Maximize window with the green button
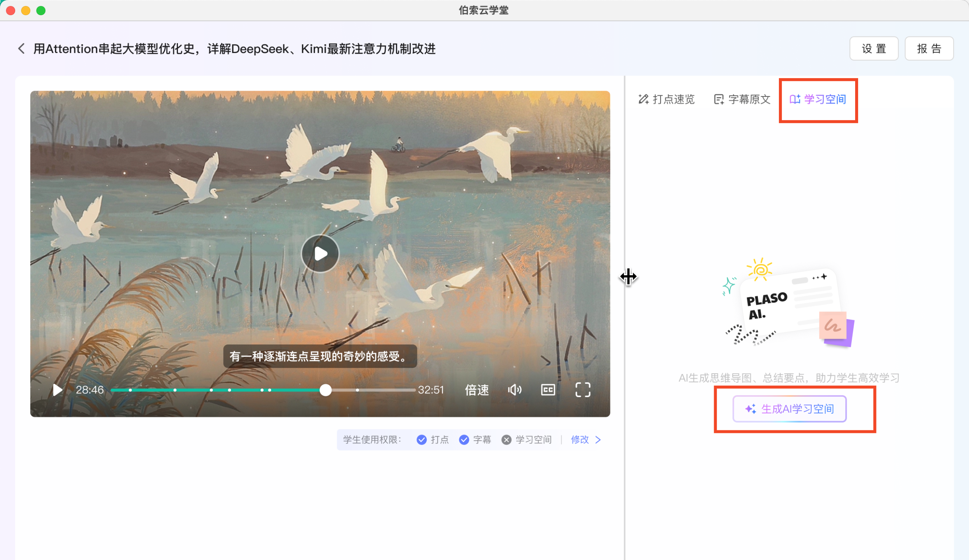The image size is (969, 560). click(x=41, y=10)
